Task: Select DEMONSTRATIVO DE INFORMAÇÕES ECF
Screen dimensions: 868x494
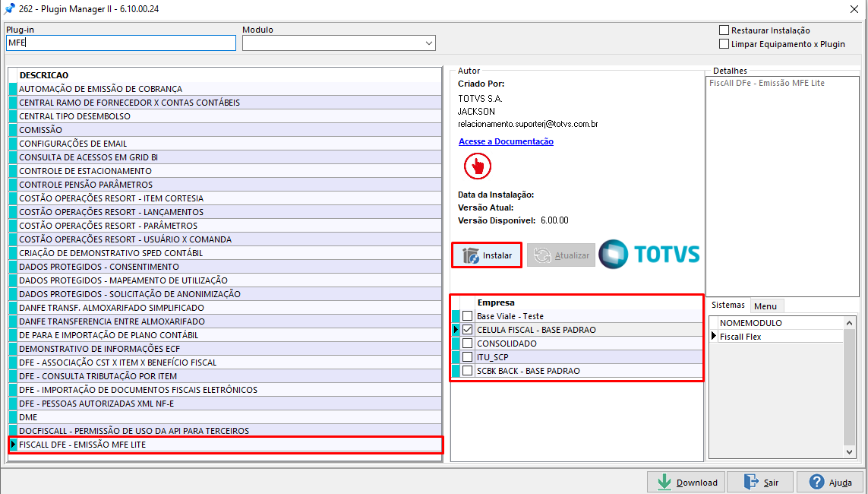Action: tap(230, 348)
